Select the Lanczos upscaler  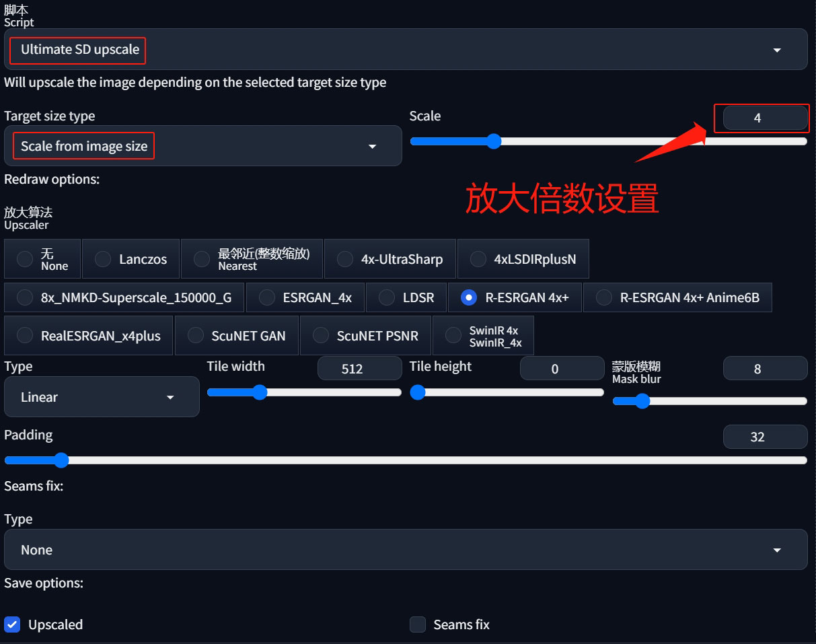tap(131, 258)
